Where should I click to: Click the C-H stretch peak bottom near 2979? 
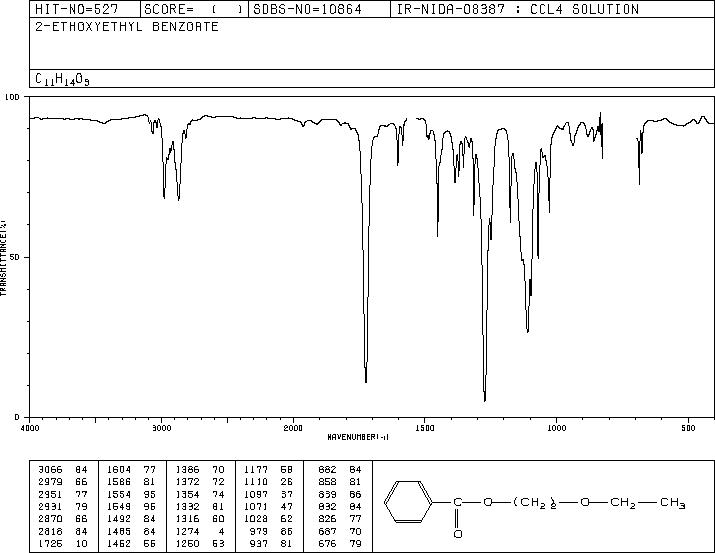point(164,197)
